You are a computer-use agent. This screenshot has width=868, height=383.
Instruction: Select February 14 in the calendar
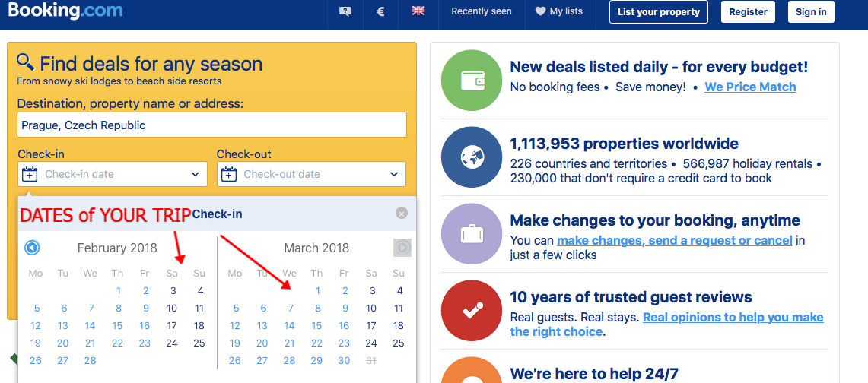pyautogui.click(x=91, y=326)
